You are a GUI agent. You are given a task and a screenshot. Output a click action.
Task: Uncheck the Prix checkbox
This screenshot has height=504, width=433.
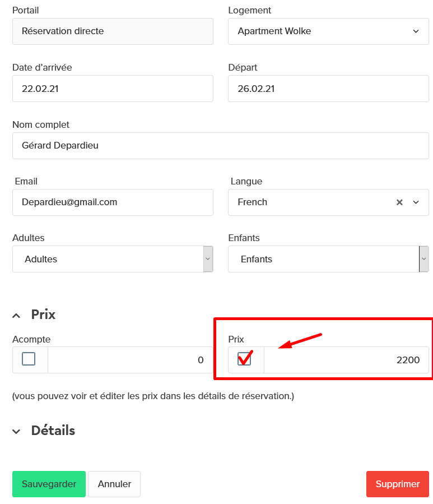244,359
